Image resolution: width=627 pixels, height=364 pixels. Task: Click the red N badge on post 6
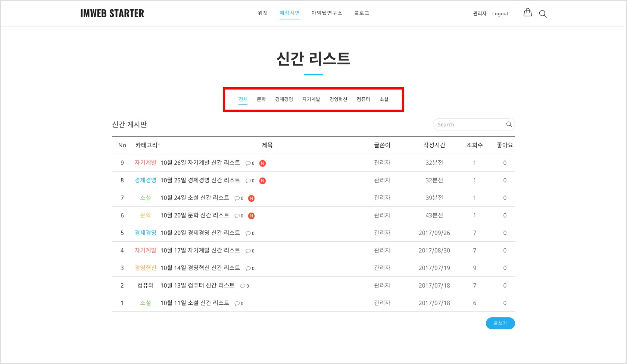(x=252, y=216)
